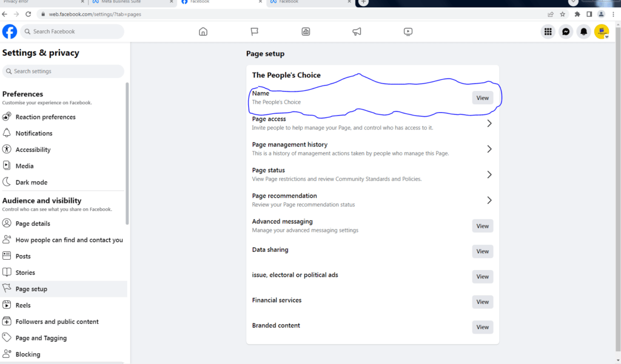Open Reels settings in sidebar
This screenshot has width=621, height=364.
coord(63,305)
